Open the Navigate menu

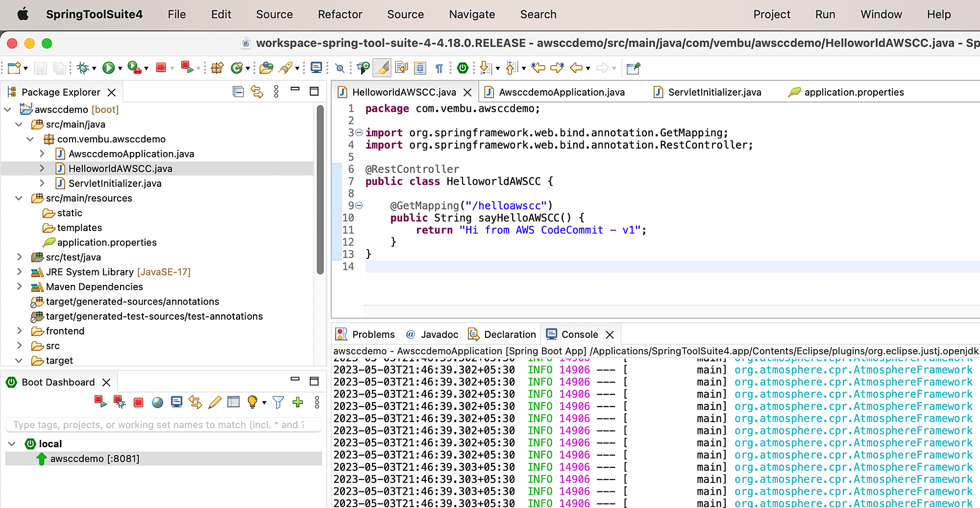click(x=472, y=15)
